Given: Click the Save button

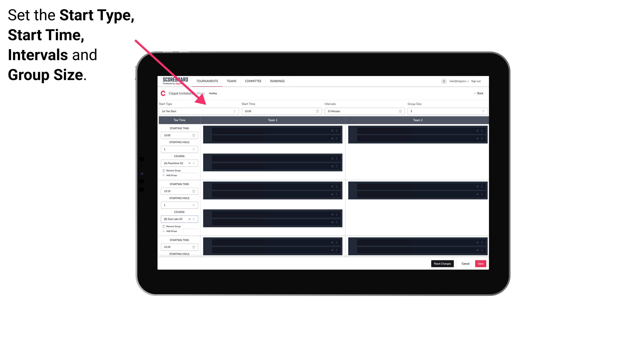Looking at the screenshot, I should click(481, 263).
